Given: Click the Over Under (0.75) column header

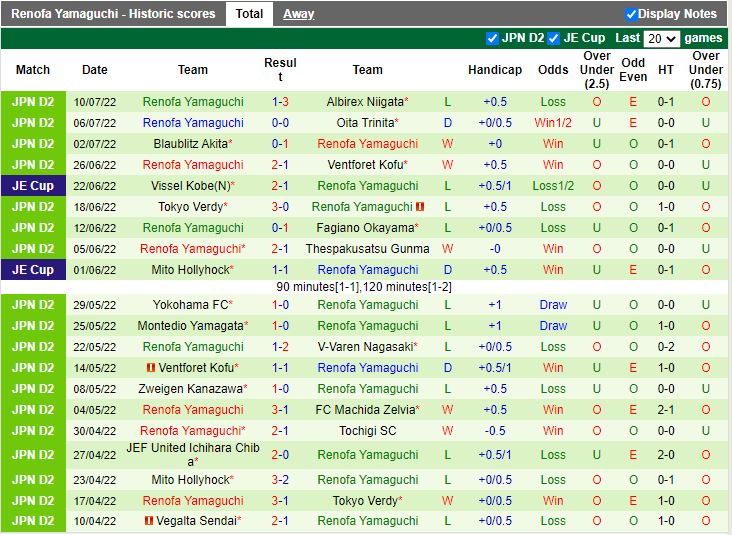Looking at the screenshot, I should pos(705,70).
